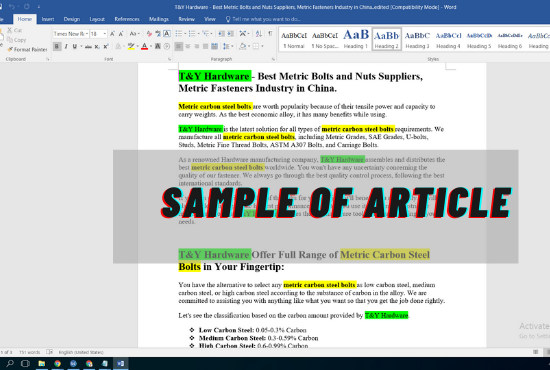Apply the No Spacing style
The height and width of the screenshot is (370, 550).
click(x=325, y=39)
